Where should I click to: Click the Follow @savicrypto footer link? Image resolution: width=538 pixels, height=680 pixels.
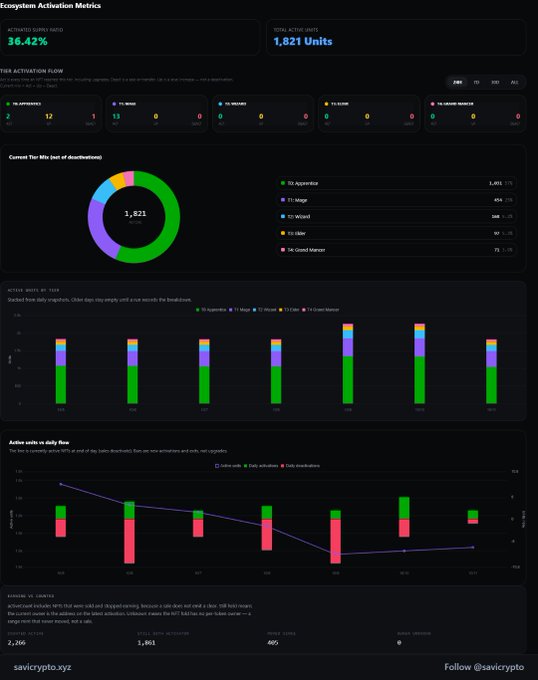(x=484, y=667)
